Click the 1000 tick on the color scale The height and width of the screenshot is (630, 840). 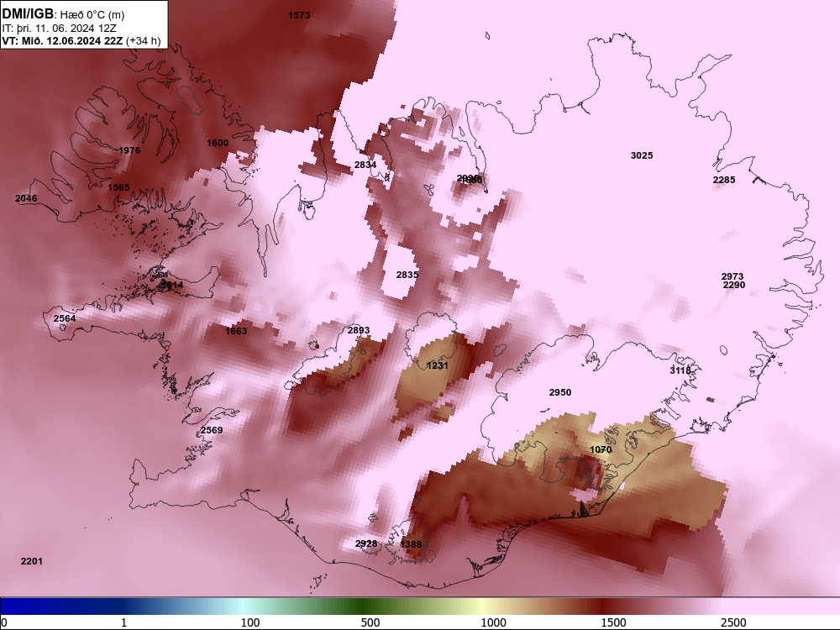pyautogui.click(x=493, y=622)
